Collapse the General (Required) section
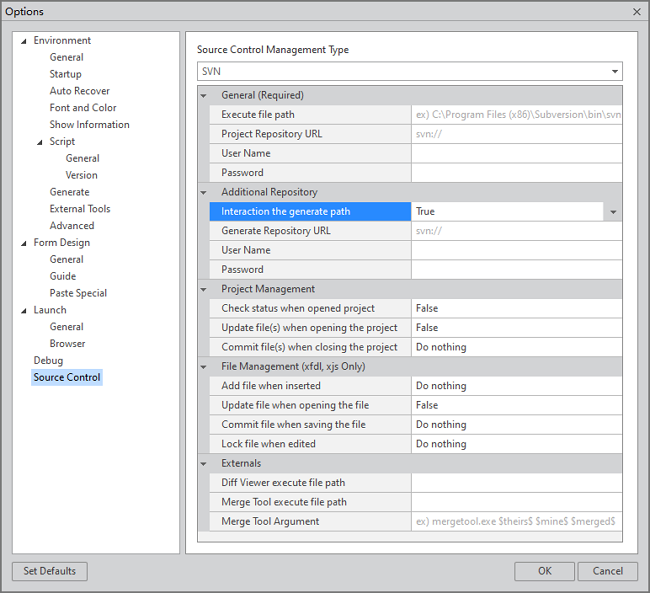 point(204,96)
